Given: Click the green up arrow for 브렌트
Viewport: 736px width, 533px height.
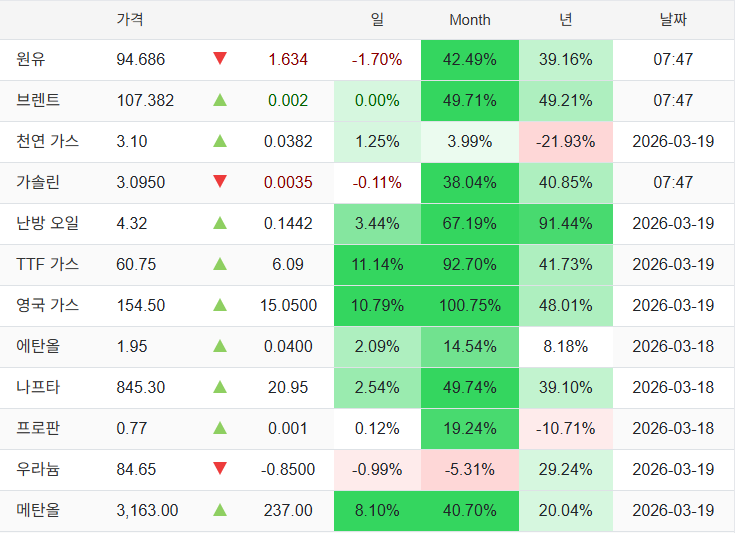Looking at the screenshot, I should [x=220, y=100].
